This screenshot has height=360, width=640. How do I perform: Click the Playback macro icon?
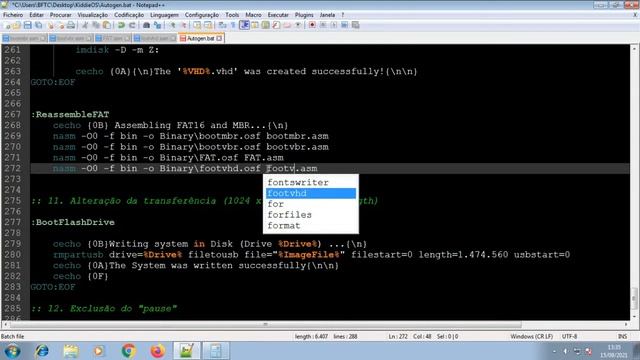pyautogui.click(x=334, y=25)
